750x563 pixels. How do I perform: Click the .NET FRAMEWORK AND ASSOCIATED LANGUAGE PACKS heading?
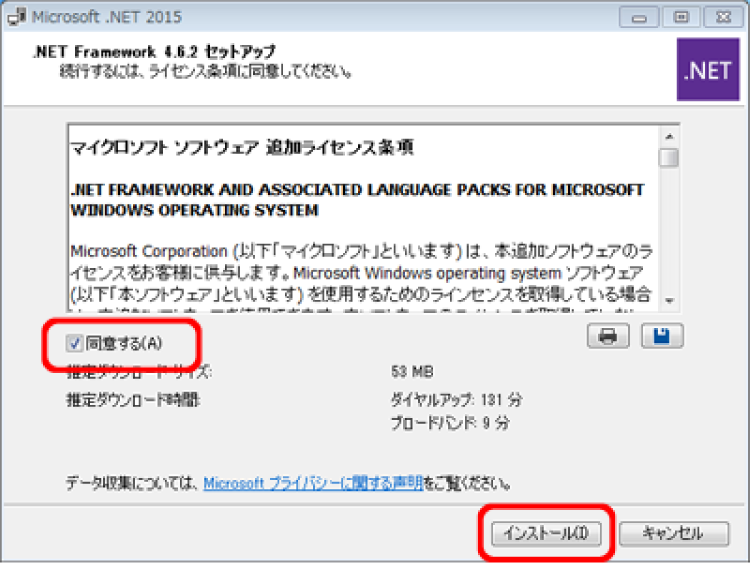[x=357, y=200]
